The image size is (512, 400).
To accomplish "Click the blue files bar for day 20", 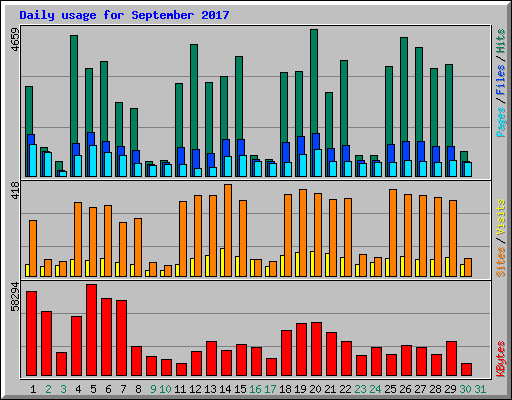I will pyautogui.click(x=316, y=141).
